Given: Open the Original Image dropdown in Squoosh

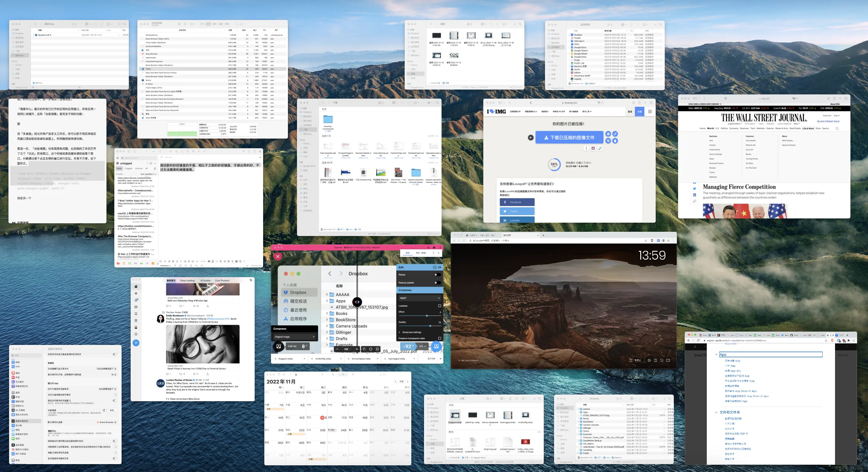Looking at the screenshot, I should click(x=295, y=337).
